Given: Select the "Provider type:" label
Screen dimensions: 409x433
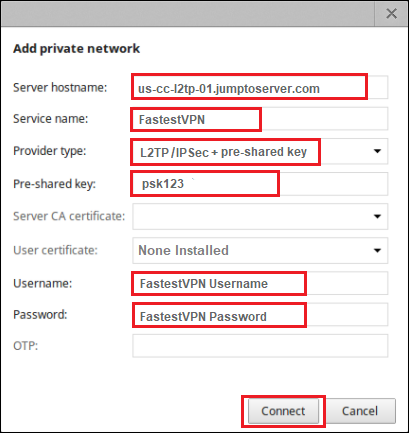Looking at the screenshot, I should coord(50,151).
